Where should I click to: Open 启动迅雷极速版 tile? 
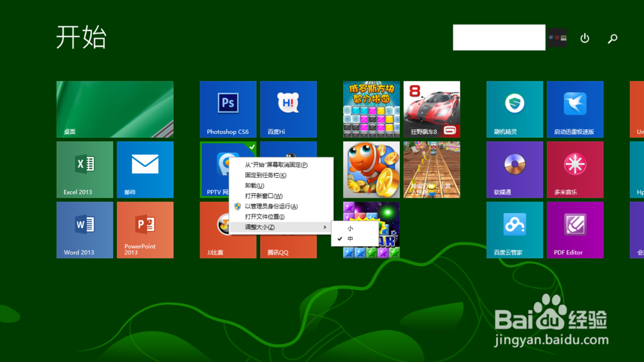pyautogui.click(x=575, y=109)
